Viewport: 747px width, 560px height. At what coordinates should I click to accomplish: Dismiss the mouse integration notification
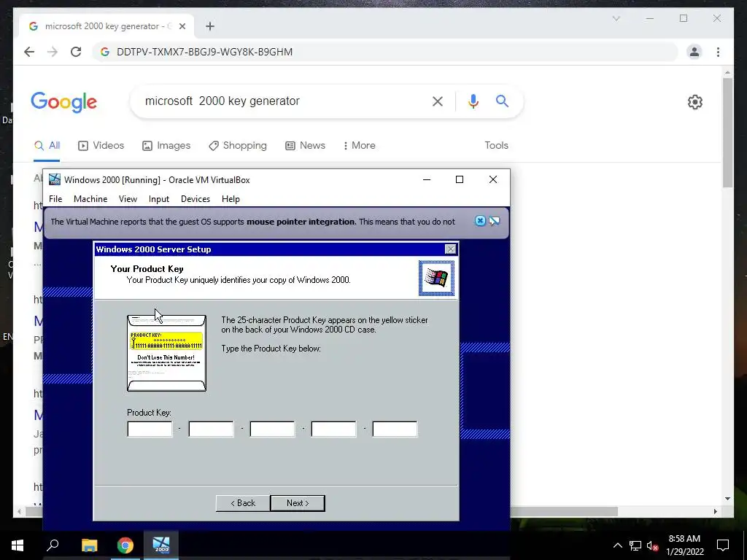tap(480, 221)
